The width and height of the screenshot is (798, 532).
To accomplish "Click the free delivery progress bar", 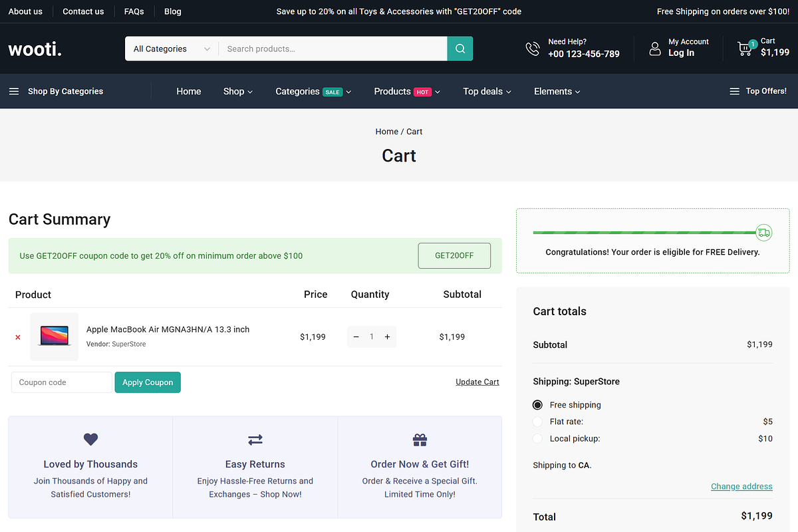I will pos(645,233).
